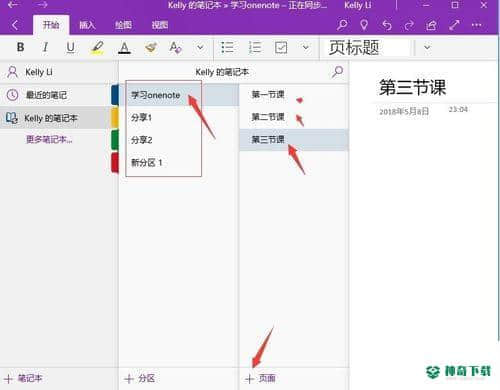The image size is (500, 390).
Task: Enter full screen mode with the expand arrows
Action: [x=454, y=25]
